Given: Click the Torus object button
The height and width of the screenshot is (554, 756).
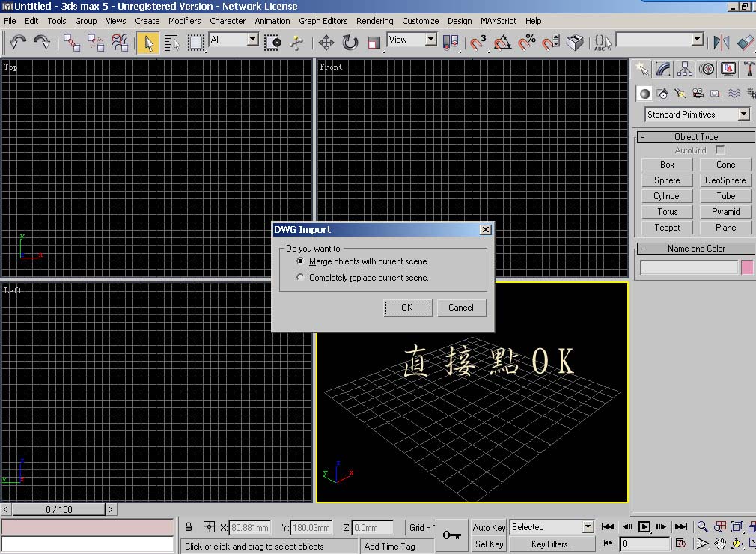Looking at the screenshot, I should click(667, 212).
